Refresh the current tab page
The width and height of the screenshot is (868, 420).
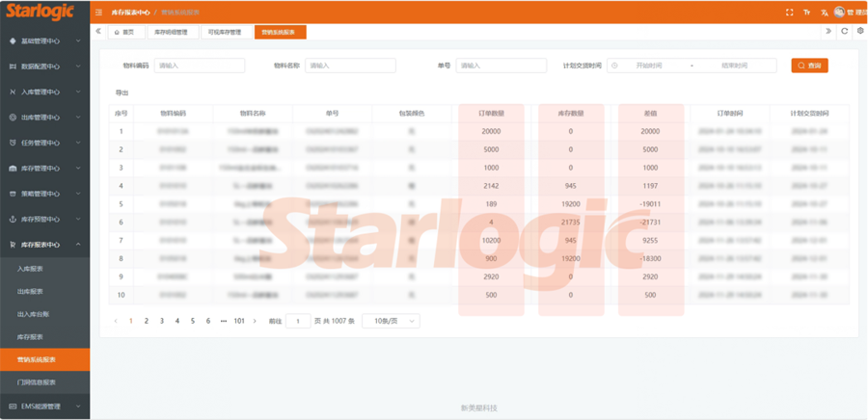(844, 32)
